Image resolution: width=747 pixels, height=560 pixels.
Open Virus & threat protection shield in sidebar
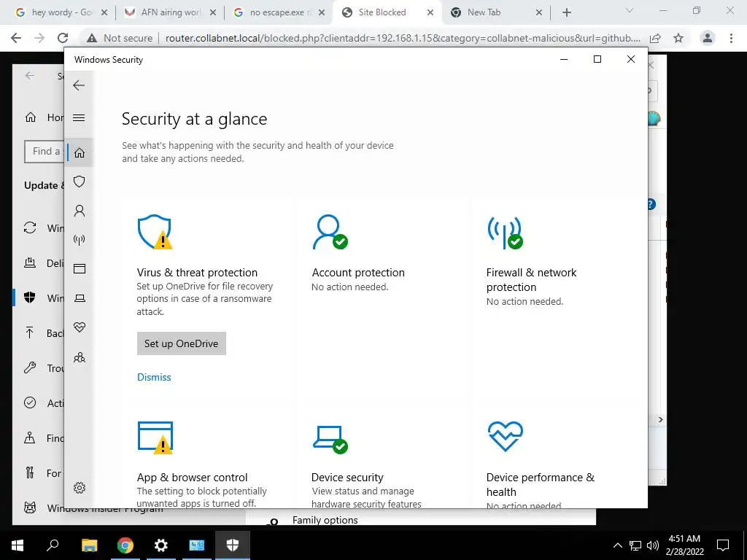pos(80,182)
